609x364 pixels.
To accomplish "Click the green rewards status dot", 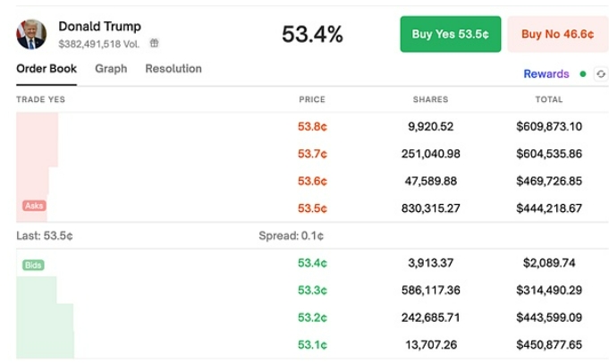I will tap(582, 74).
